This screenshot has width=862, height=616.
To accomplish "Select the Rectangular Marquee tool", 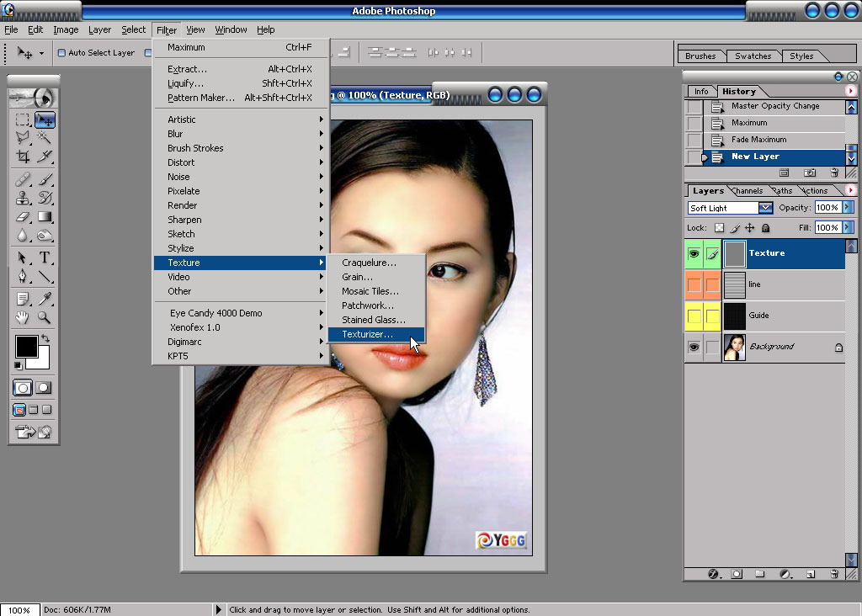I will tap(23, 119).
